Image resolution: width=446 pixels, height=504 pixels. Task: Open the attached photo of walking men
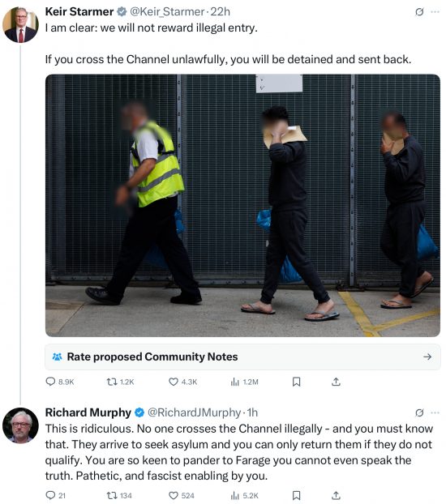click(x=243, y=206)
